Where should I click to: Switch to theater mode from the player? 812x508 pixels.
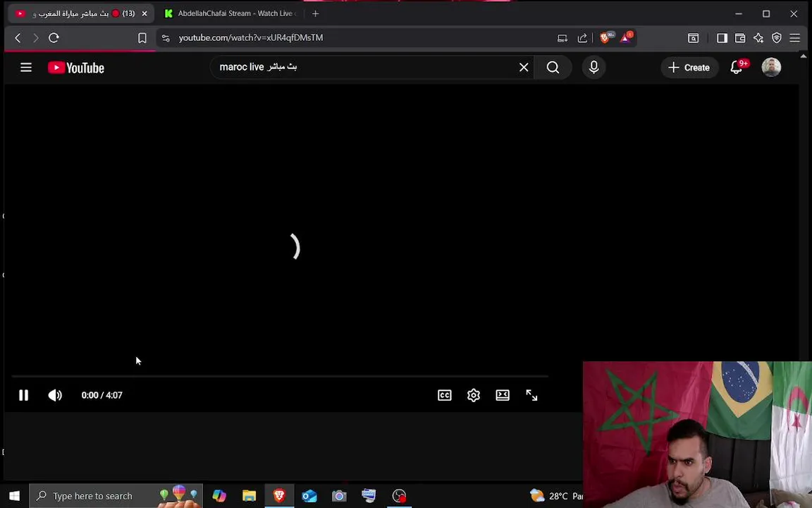click(x=503, y=396)
